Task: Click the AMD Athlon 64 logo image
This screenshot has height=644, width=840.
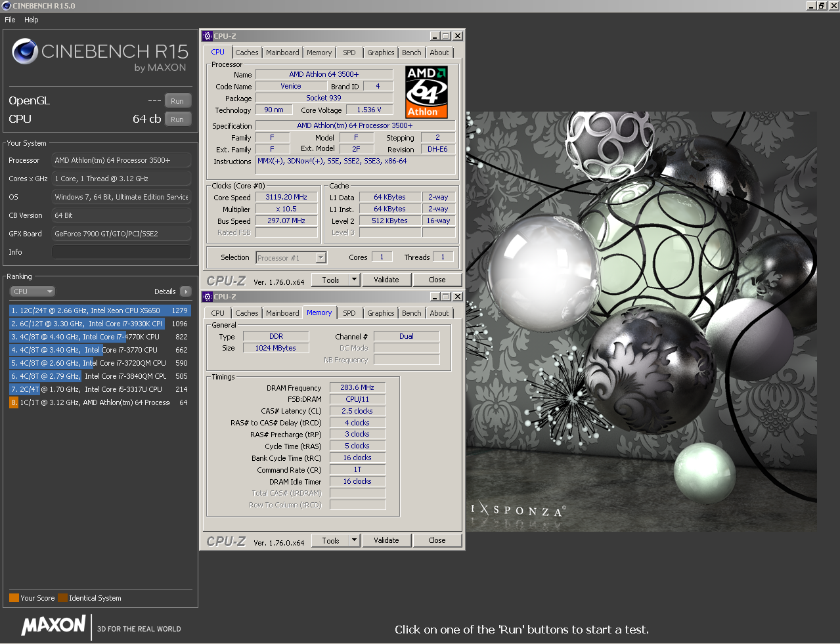Action: coord(426,92)
